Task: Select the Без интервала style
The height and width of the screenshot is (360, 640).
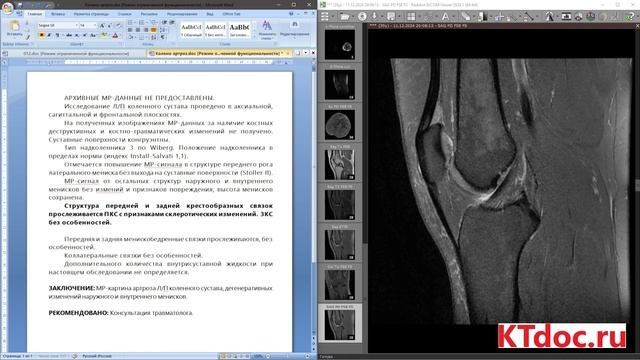Action: click(215, 30)
